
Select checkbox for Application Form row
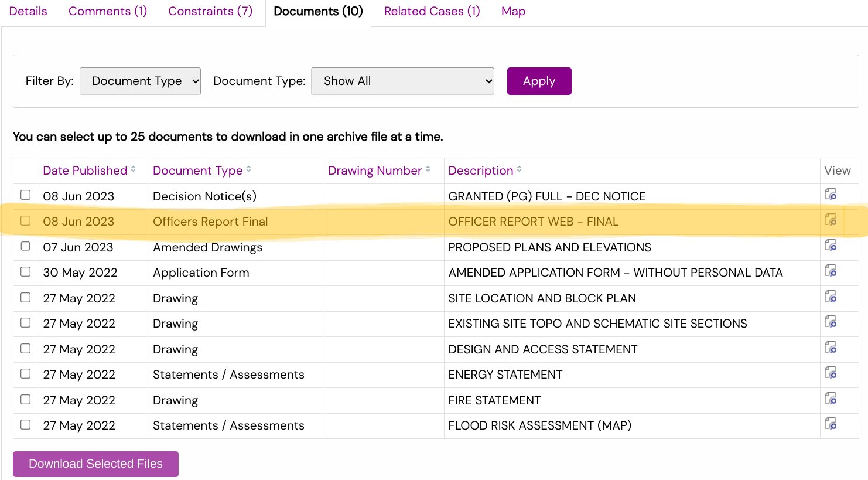25,272
